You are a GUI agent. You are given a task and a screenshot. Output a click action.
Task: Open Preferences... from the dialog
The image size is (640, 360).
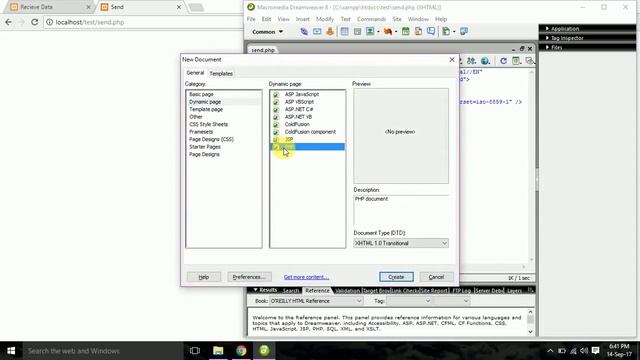point(249,277)
